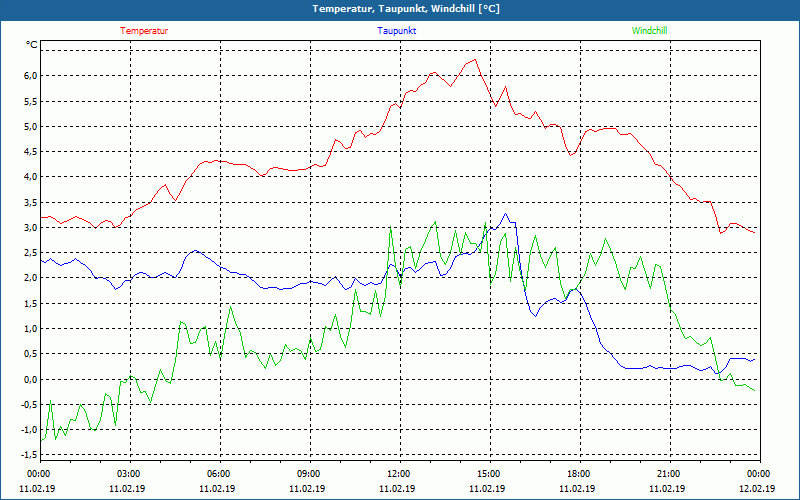Click the °C axis unit label
800x500 pixels.
click(x=32, y=45)
